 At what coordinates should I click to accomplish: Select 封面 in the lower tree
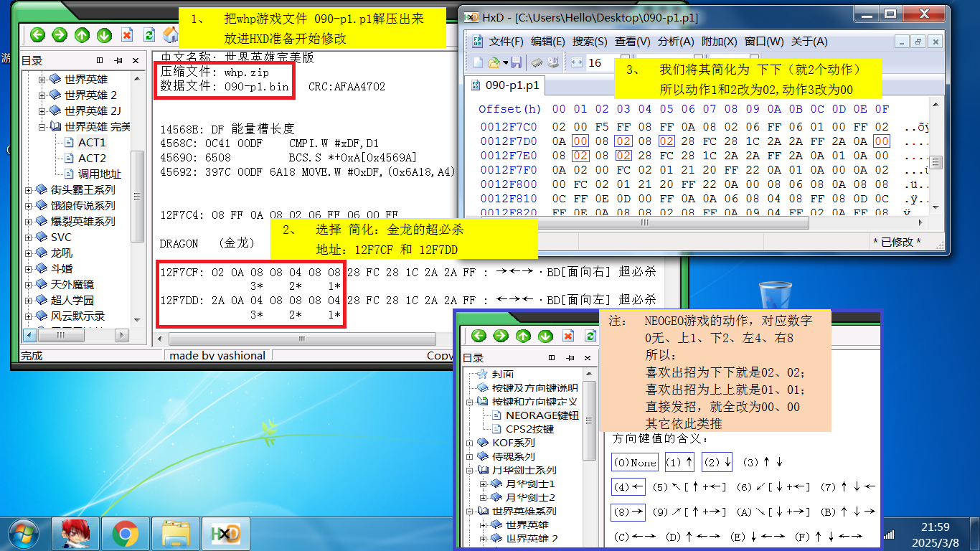(x=503, y=374)
